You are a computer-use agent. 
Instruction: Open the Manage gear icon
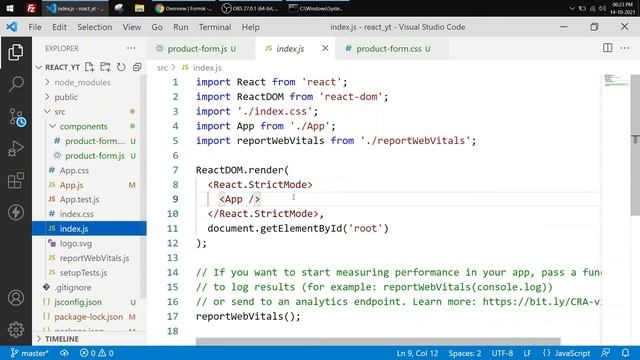tap(16, 329)
